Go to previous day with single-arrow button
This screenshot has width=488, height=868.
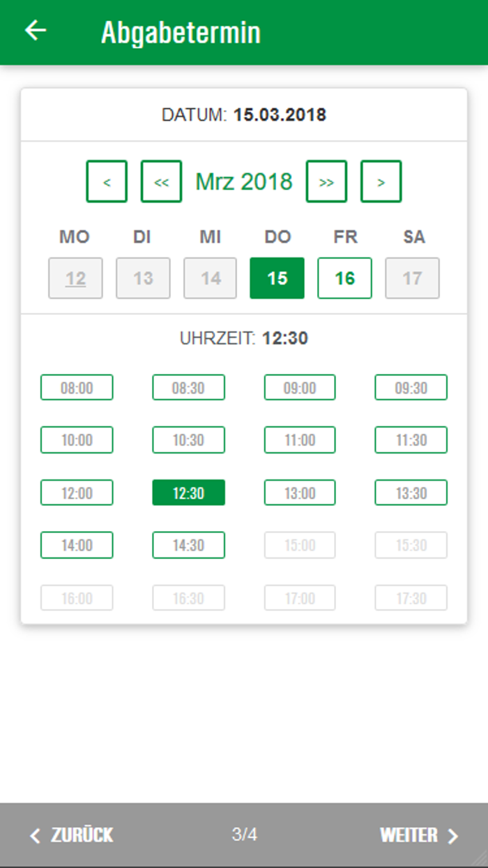[107, 181]
